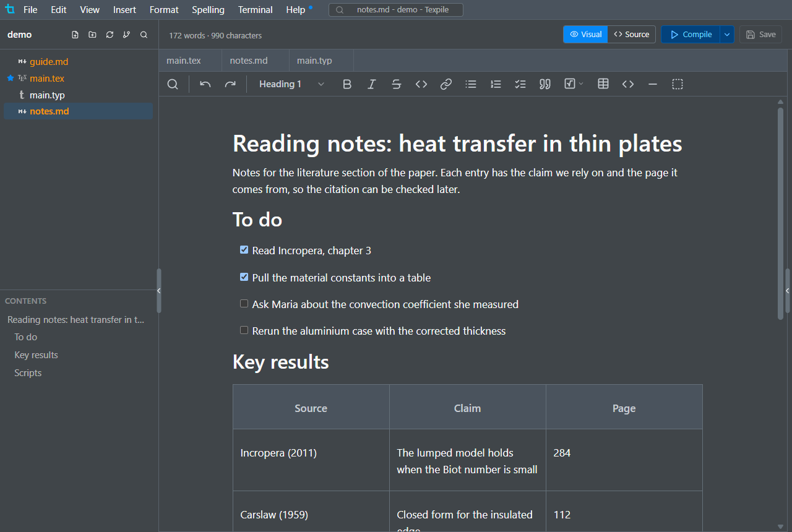Insert a blockquote

point(545,84)
